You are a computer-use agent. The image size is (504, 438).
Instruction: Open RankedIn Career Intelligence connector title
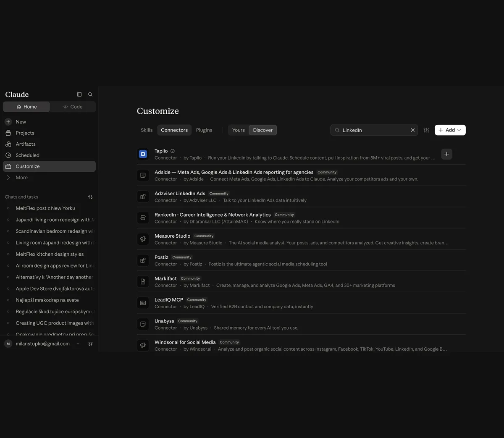pyautogui.click(x=213, y=215)
